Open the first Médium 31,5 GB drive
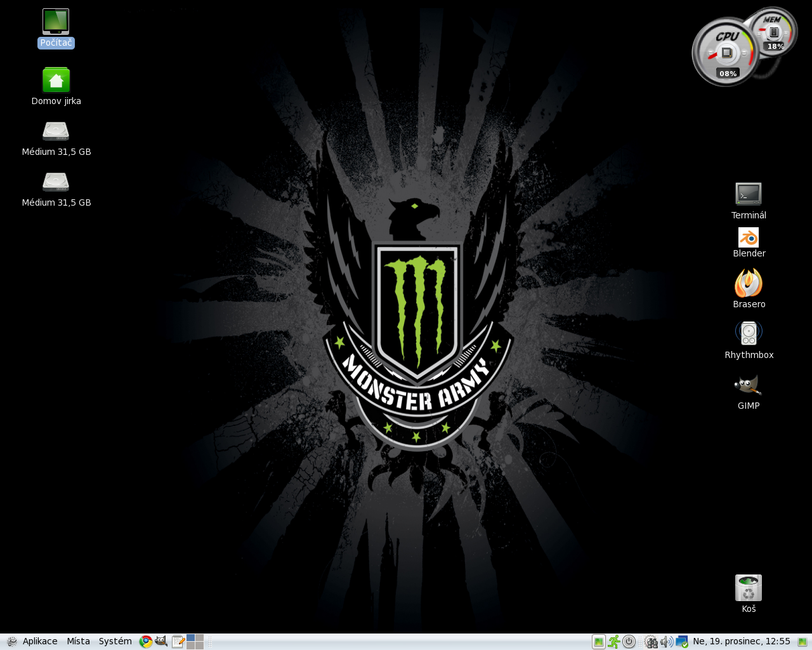This screenshot has width=812, height=650. coord(56,131)
